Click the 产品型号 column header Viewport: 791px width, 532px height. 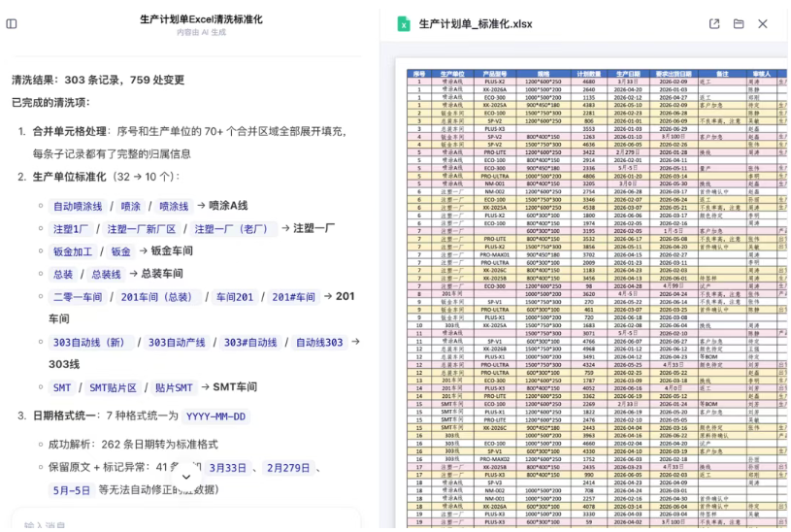[x=494, y=74]
